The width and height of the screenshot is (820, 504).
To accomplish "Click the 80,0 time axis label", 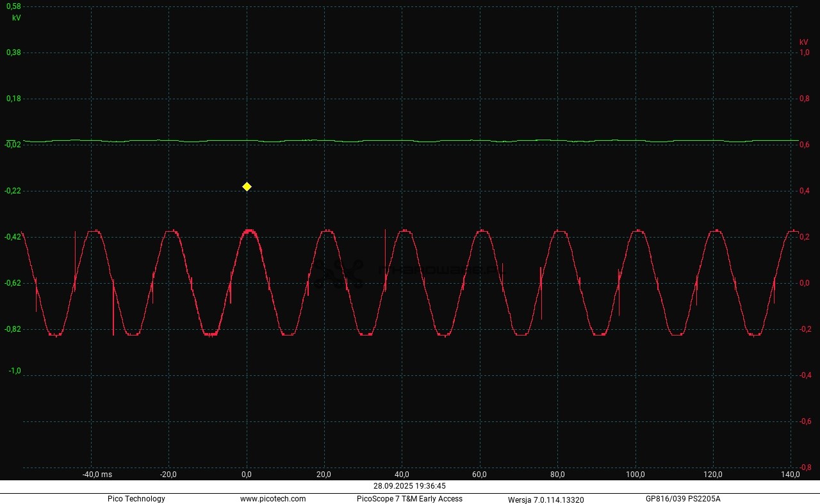I will (x=557, y=475).
